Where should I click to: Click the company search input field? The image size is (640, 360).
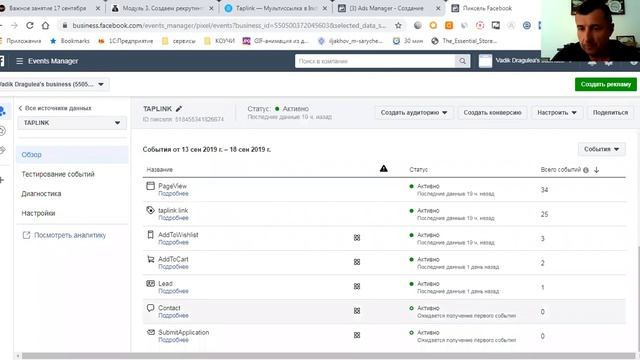[x=375, y=61]
